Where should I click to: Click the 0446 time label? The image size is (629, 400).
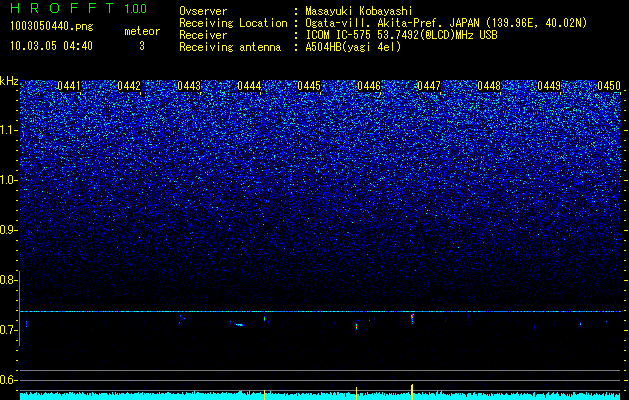369,86
